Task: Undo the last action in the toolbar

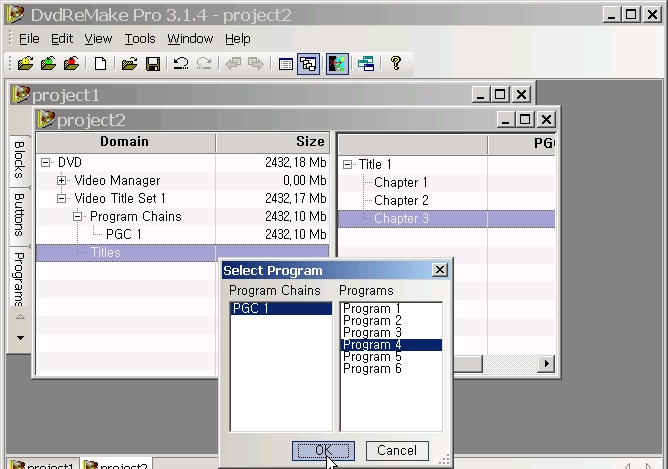Action: point(181,64)
